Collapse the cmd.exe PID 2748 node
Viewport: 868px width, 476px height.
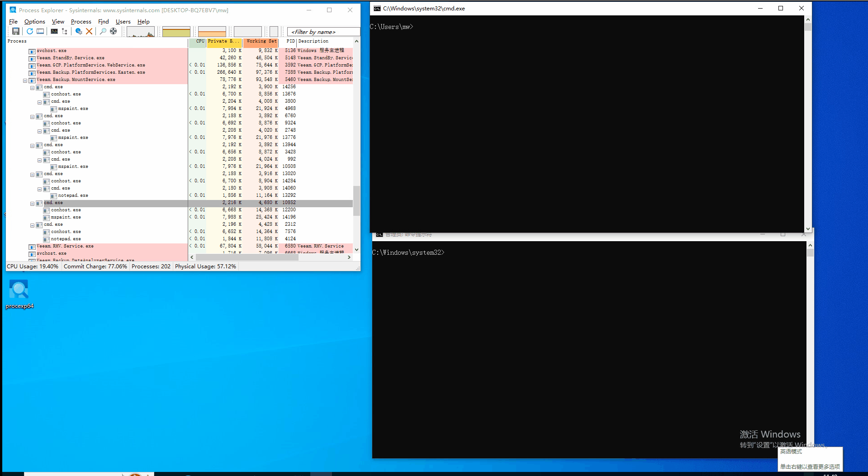(x=39, y=131)
